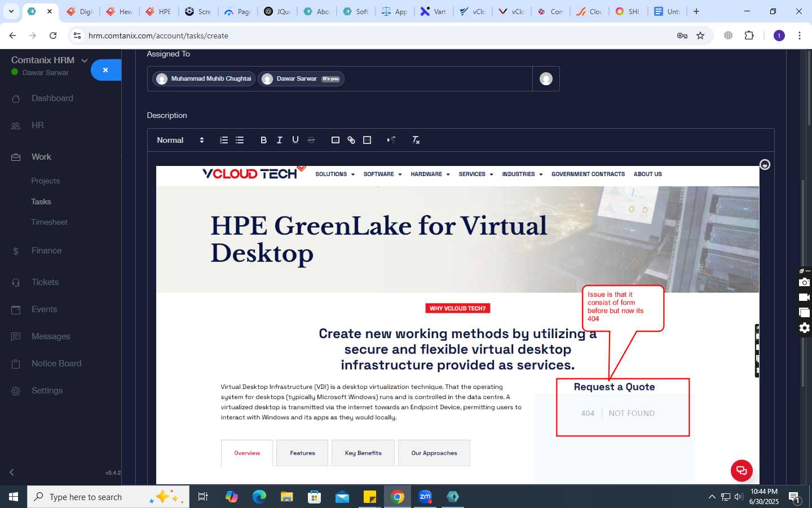
Task: Select Tasks under Work
Action: point(41,202)
